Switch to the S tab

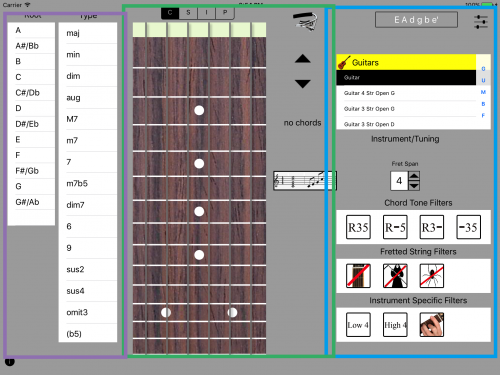click(x=188, y=13)
